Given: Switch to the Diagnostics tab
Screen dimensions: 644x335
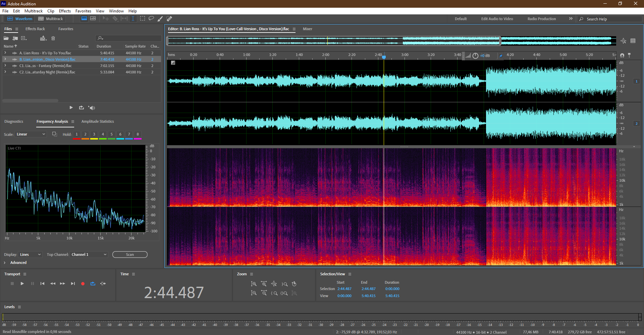Looking at the screenshot, I should (x=14, y=121).
